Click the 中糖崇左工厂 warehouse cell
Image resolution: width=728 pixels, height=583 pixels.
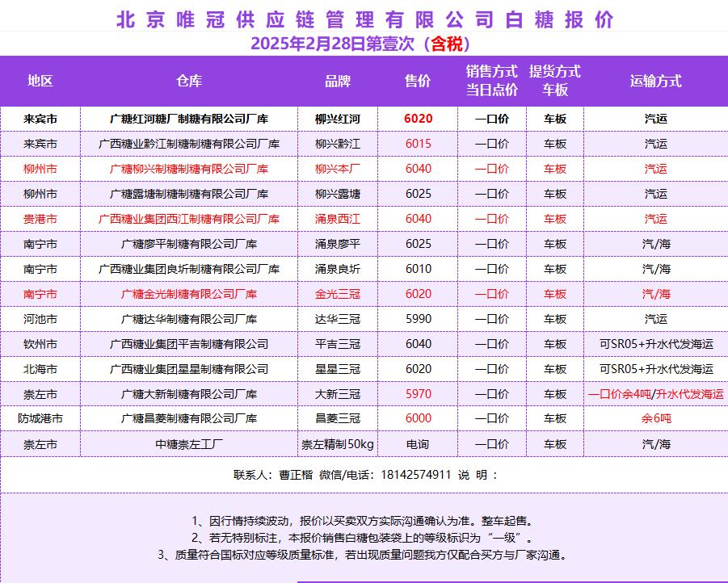coord(189,444)
